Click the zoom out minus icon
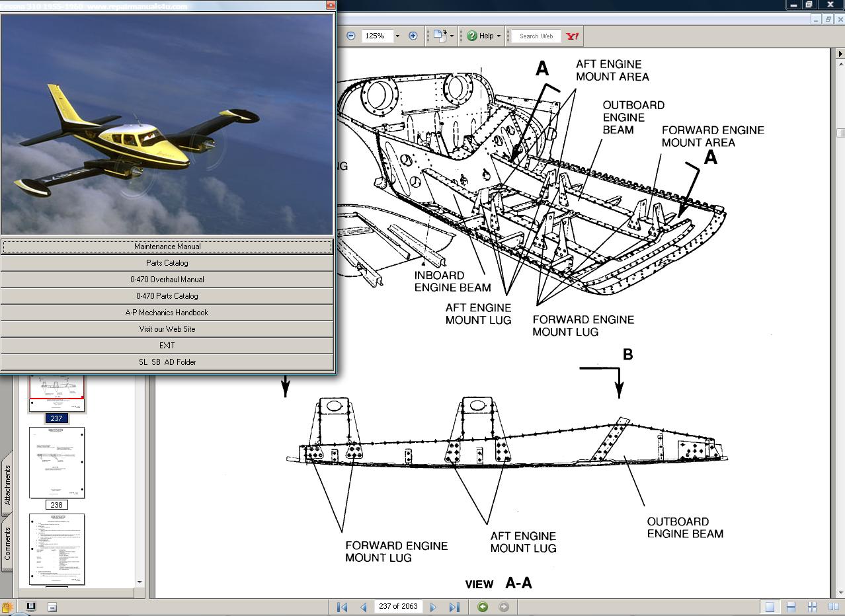The height and width of the screenshot is (616, 845). tap(351, 36)
